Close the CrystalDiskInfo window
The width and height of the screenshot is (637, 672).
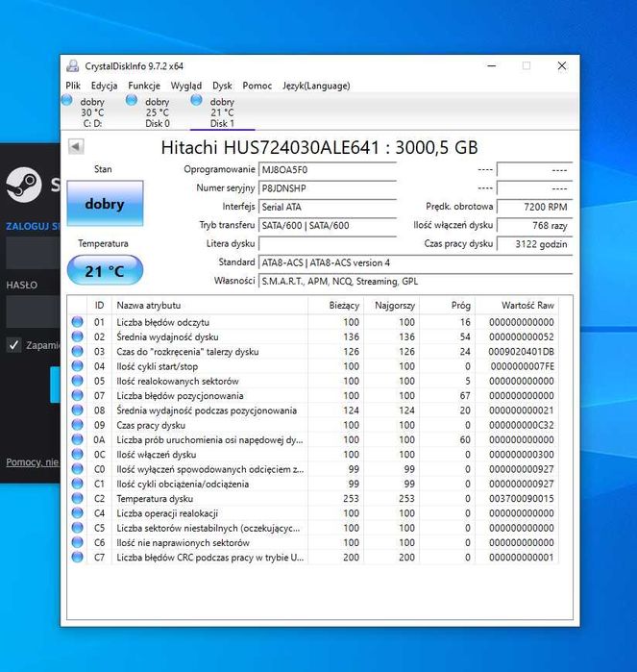tap(562, 66)
